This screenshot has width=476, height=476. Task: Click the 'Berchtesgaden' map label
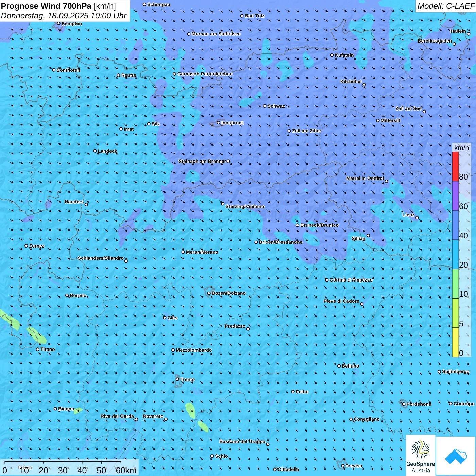tap(435, 41)
